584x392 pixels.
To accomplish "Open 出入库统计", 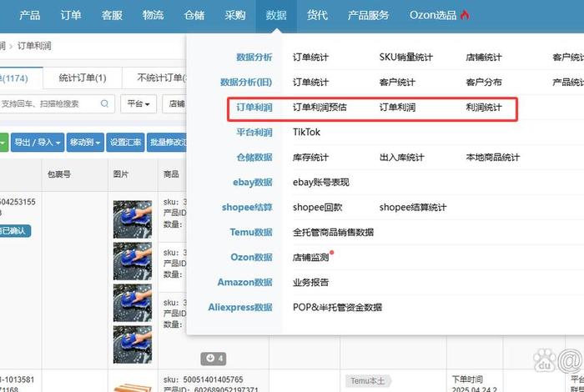I will [x=401, y=157].
